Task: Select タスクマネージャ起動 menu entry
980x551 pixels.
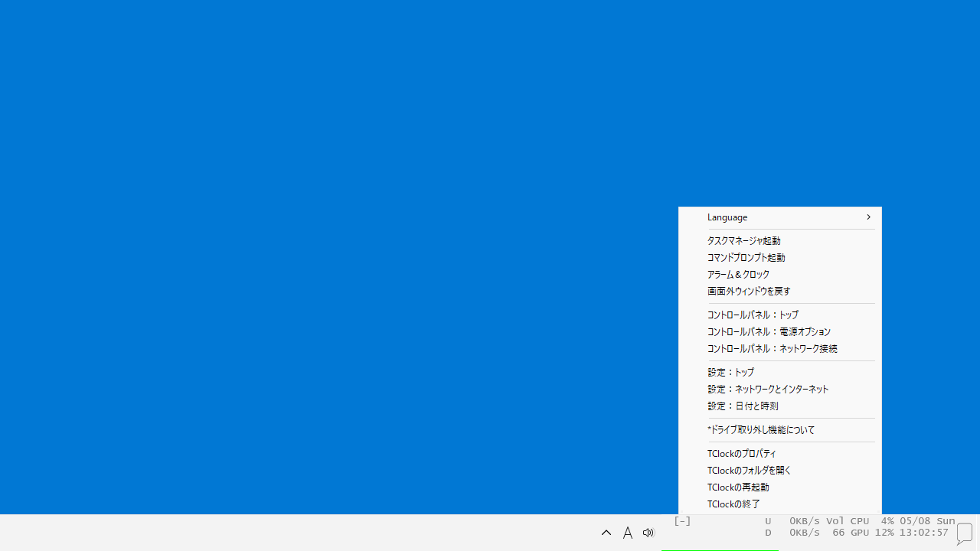Action: (x=779, y=241)
